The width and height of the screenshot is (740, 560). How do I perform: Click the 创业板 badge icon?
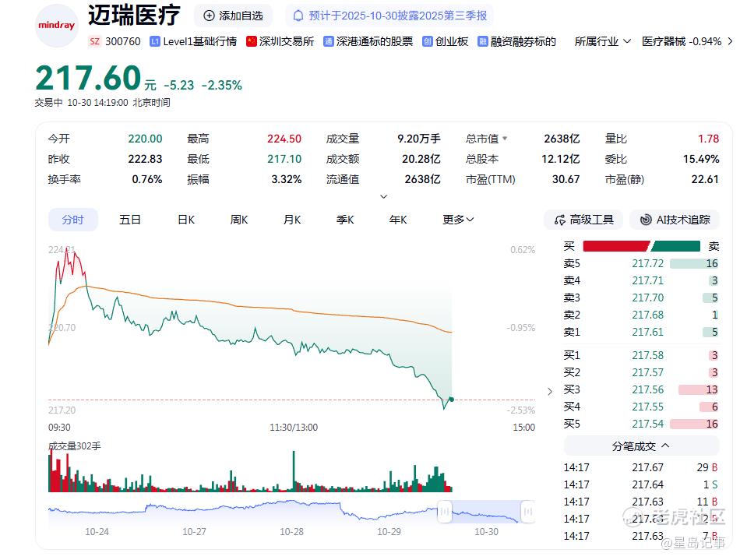427,41
